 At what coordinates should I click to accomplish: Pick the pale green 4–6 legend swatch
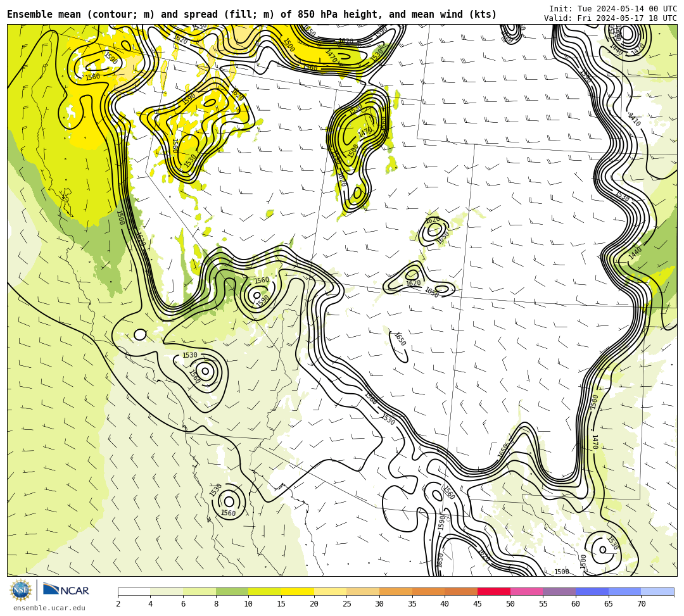point(167,591)
